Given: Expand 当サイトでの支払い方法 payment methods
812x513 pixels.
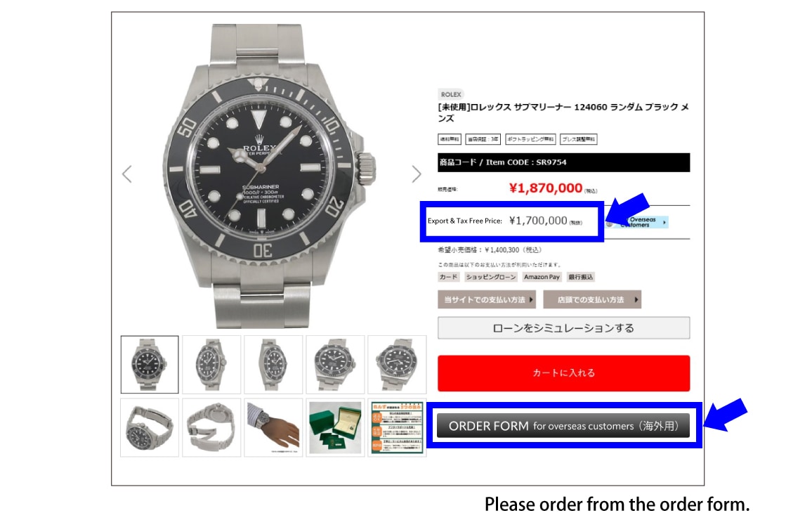Looking at the screenshot, I should point(487,299).
